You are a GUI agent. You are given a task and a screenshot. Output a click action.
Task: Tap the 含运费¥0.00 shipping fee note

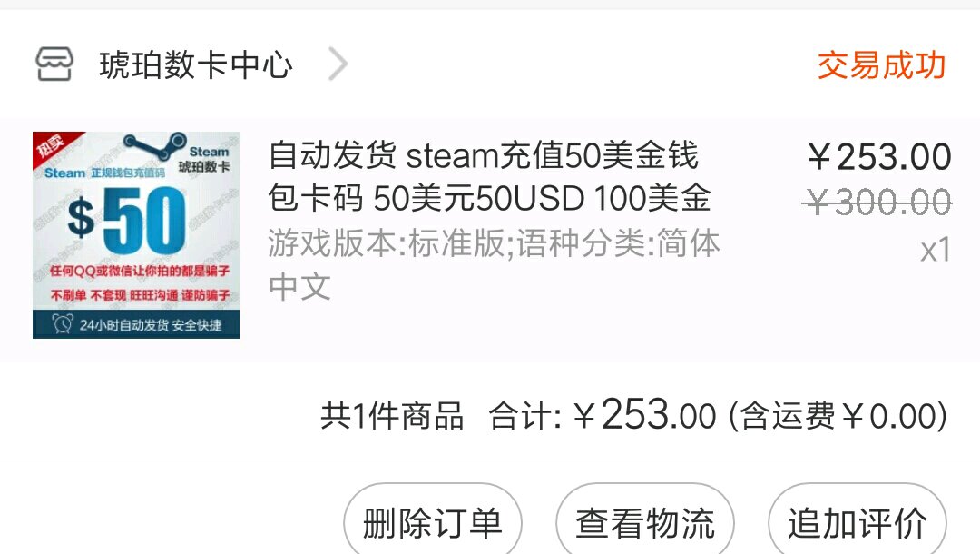click(x=838, y=416)
